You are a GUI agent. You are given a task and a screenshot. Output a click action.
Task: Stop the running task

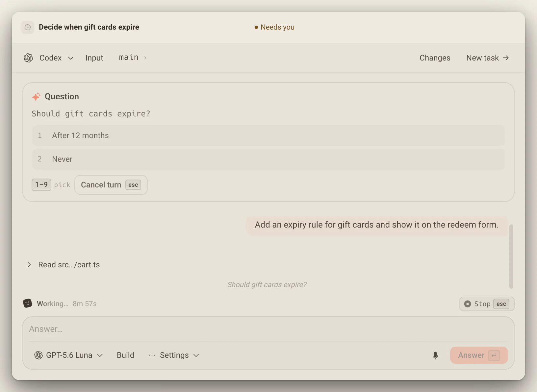click(487, 304)
